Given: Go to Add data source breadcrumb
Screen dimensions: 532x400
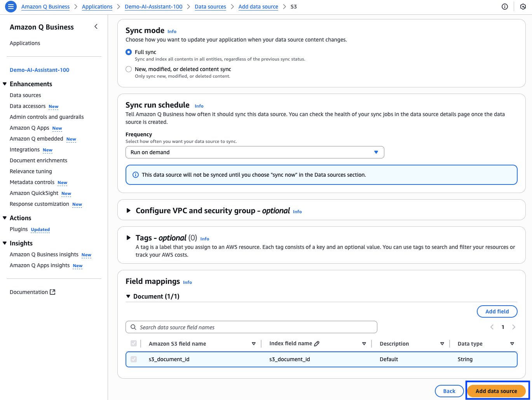Looking at the screenshot, I should pos(258,7).
